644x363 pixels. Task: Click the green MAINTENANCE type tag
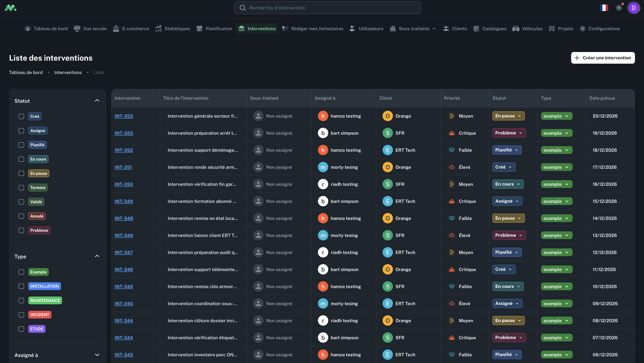tap(45, 300)
